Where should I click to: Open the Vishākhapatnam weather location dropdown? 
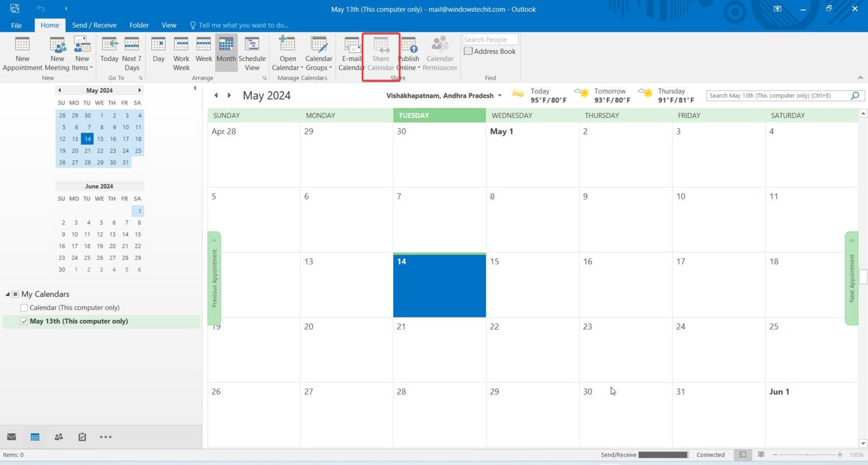coord(499,95)
